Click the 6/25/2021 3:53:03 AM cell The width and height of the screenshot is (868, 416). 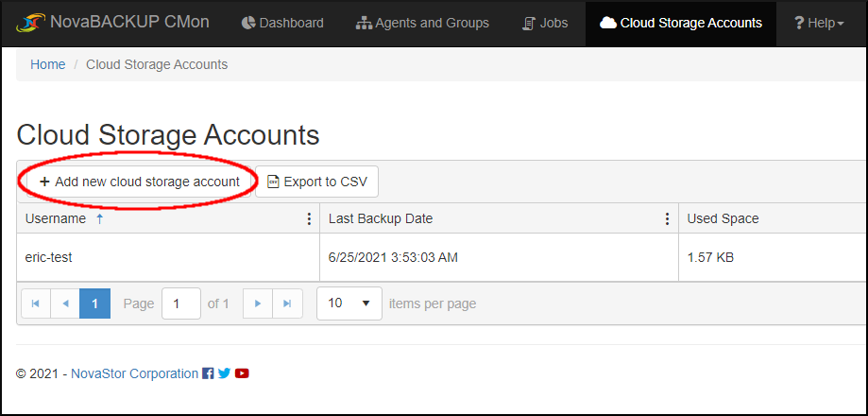[499, 257]
